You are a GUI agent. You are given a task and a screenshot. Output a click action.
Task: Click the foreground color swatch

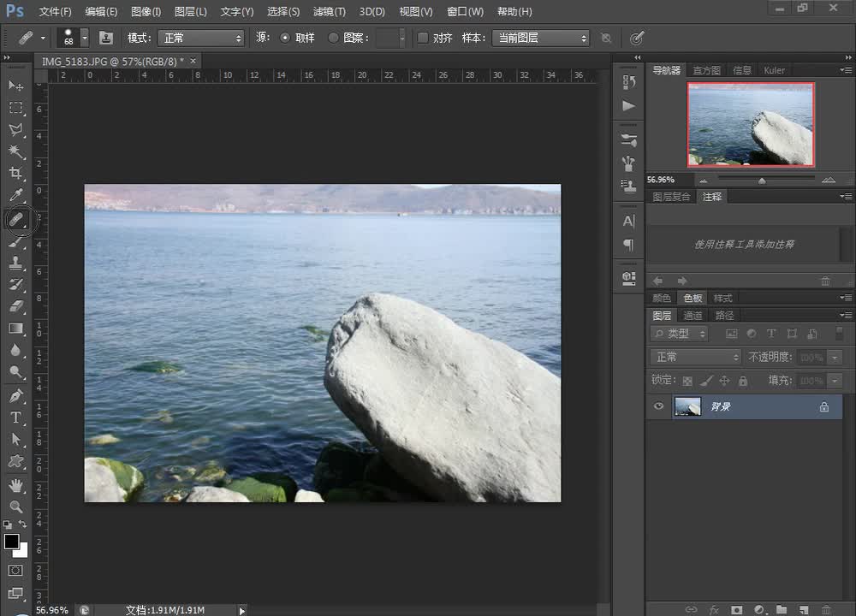[x=11, y=542]
